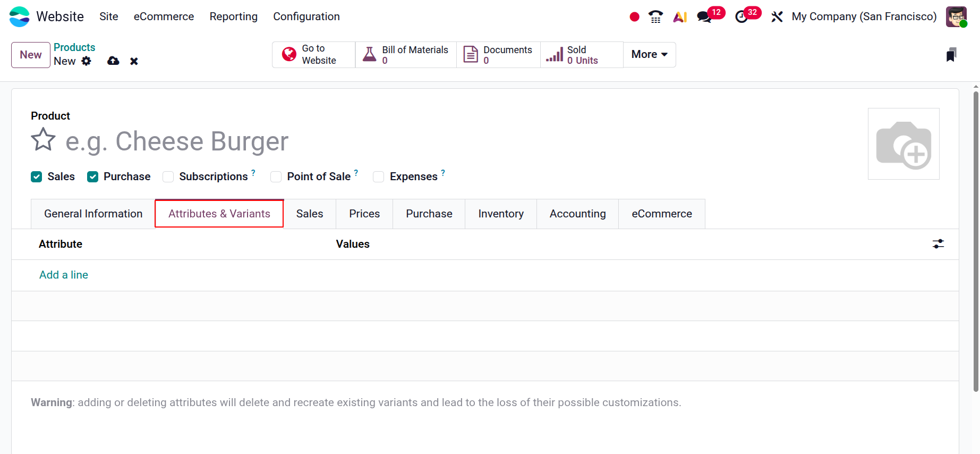Uncheck the Sales checkbox
980x454 pixels.
pyautogui.click(x=37, y=177)
